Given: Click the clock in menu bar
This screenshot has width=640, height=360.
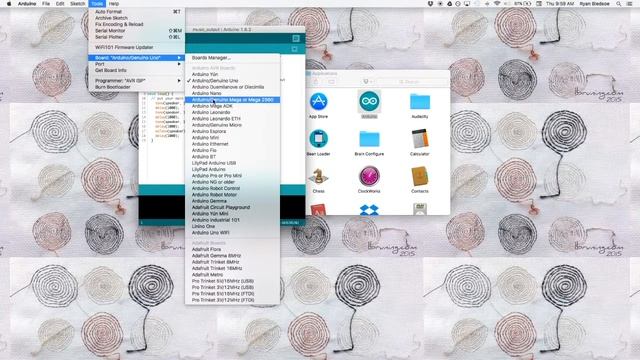Looking at the screenshot, I should (560, 4).
